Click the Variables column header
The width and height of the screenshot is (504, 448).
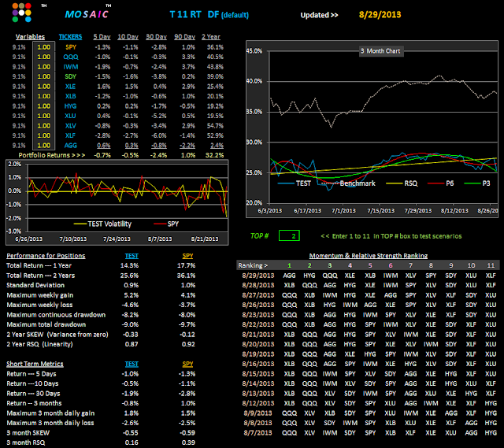(30, 37)
